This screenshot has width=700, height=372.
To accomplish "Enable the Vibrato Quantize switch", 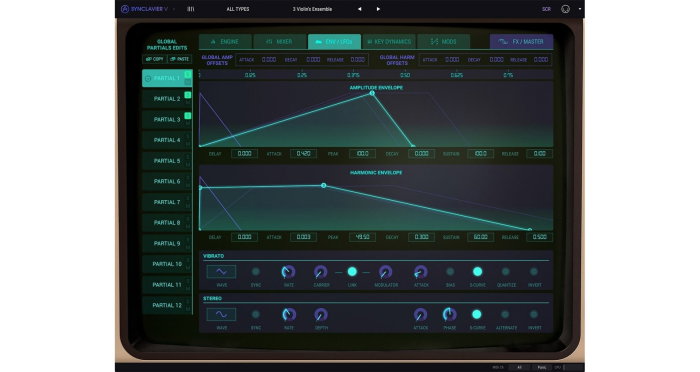I will [505, 272].
